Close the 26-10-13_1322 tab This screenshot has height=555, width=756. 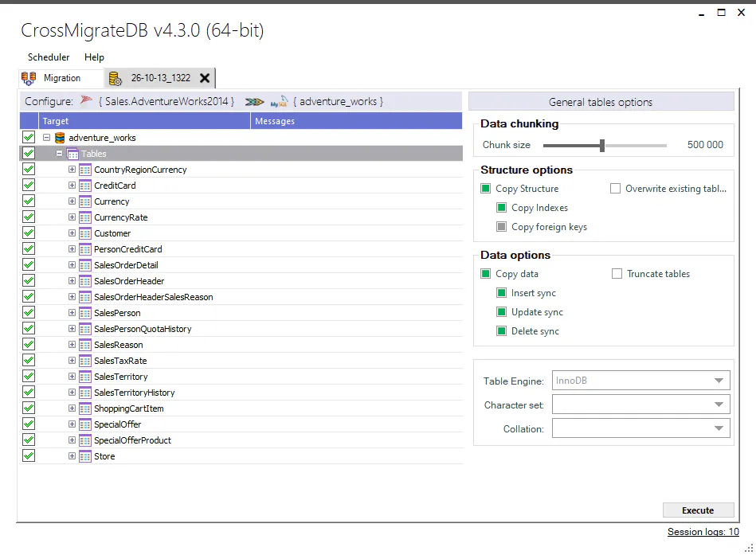pyautogui.click(x=205, y=78)
